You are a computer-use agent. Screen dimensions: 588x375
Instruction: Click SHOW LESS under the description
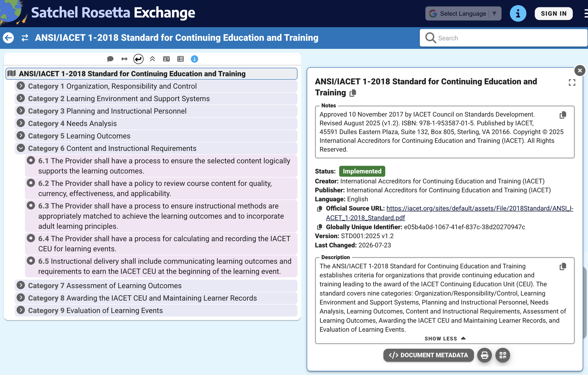tap(445, 339)
